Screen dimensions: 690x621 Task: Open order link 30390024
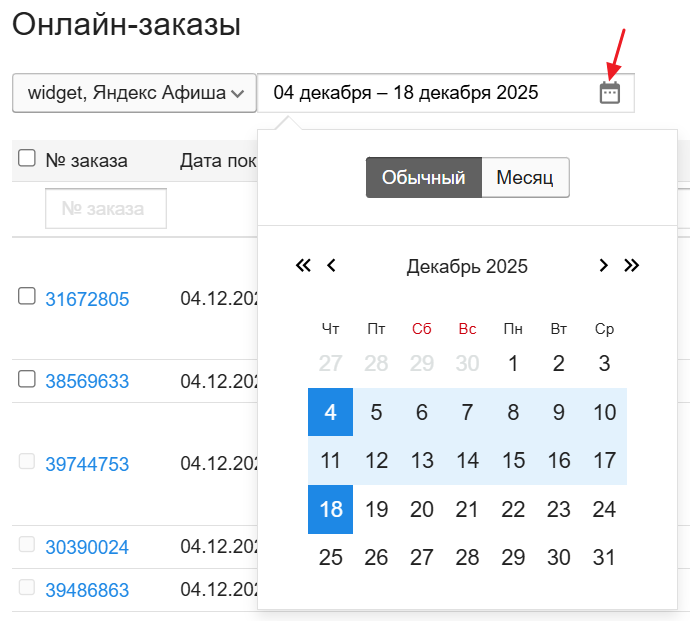[87, 547]
